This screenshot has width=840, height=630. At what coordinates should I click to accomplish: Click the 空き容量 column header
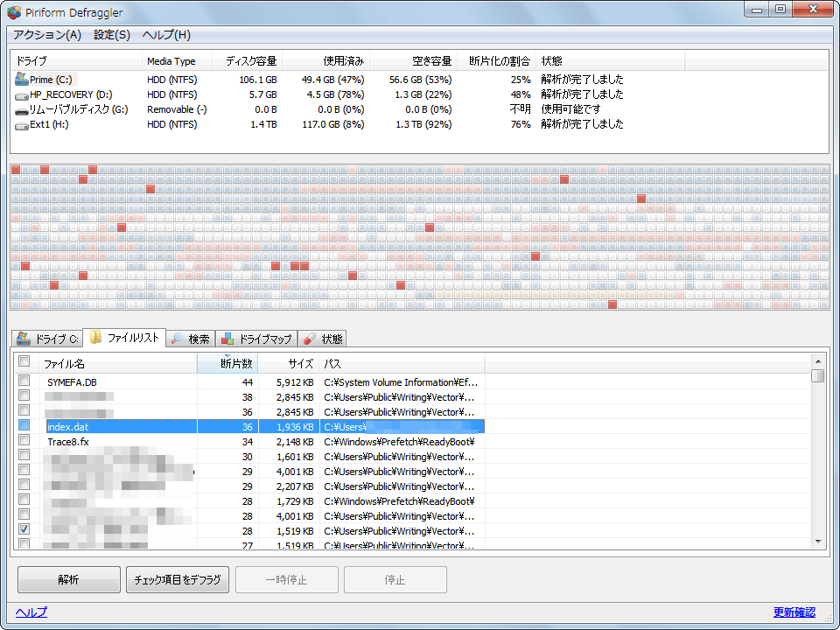(414, 61)
